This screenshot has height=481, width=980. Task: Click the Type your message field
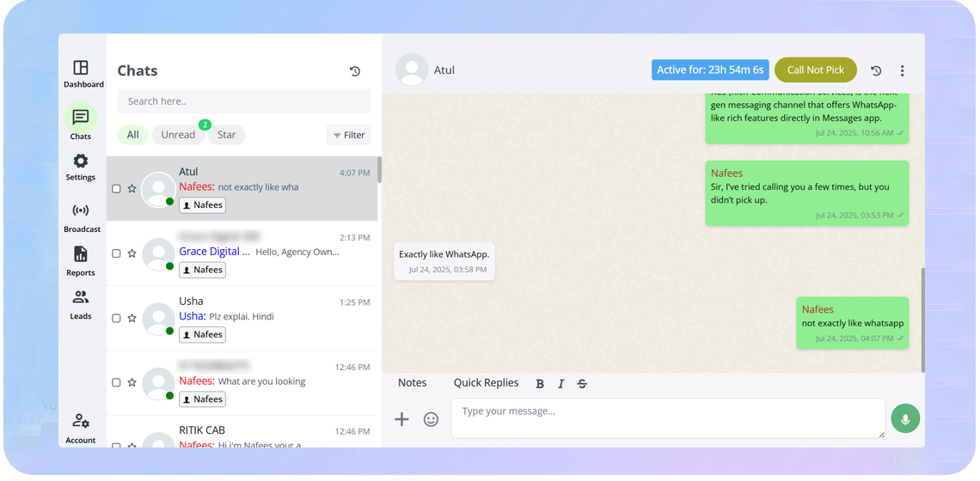(x=668, y=418)
